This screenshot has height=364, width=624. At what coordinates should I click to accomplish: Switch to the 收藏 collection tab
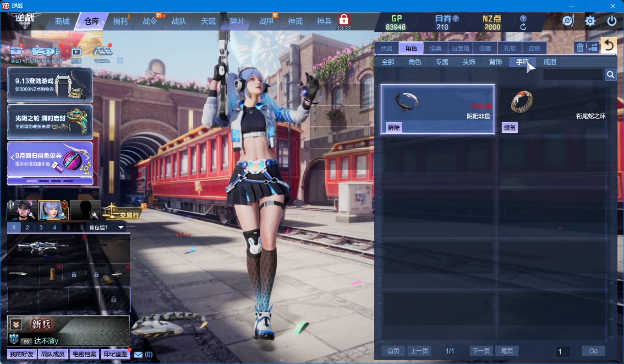tap(485, 48)
